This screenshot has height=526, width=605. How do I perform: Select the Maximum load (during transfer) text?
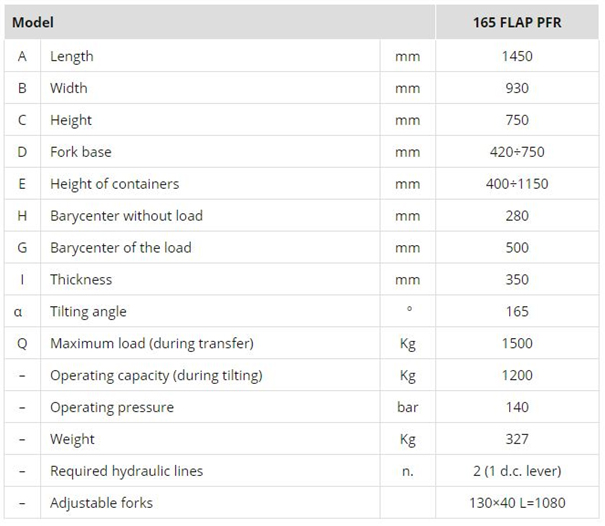tap(152, 343)
